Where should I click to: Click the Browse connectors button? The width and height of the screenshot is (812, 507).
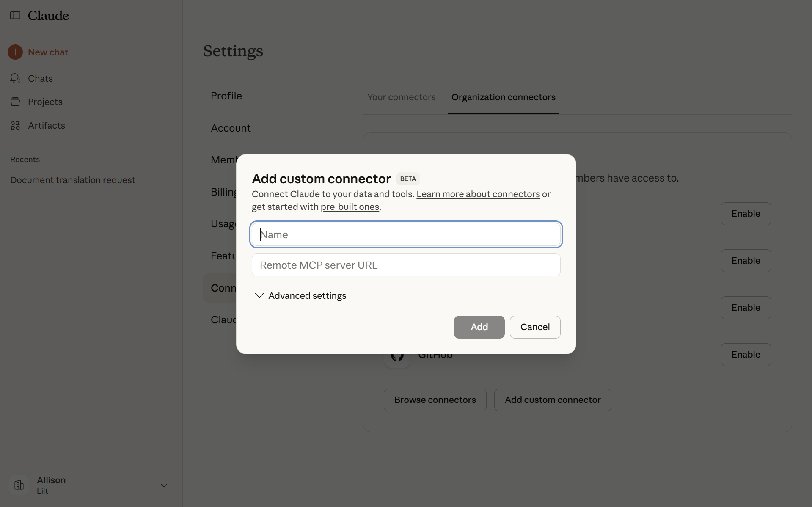(x=435, y=400)
